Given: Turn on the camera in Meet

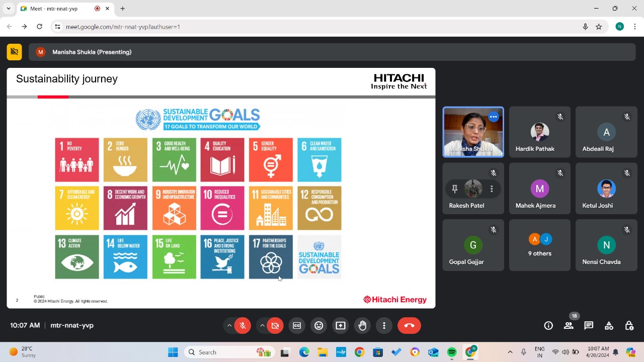Looking at the screenshot, I should (275, 326).
